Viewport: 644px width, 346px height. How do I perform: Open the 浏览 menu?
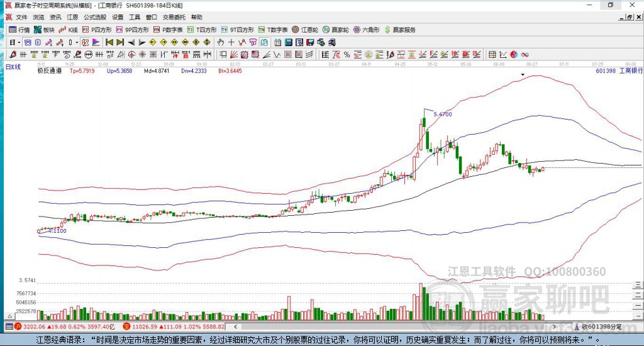point(38,17)
